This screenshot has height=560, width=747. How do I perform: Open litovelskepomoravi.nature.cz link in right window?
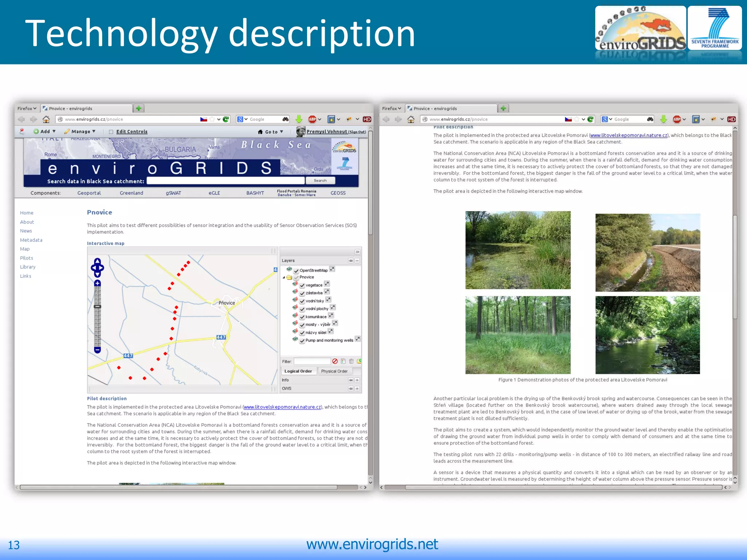629,135
